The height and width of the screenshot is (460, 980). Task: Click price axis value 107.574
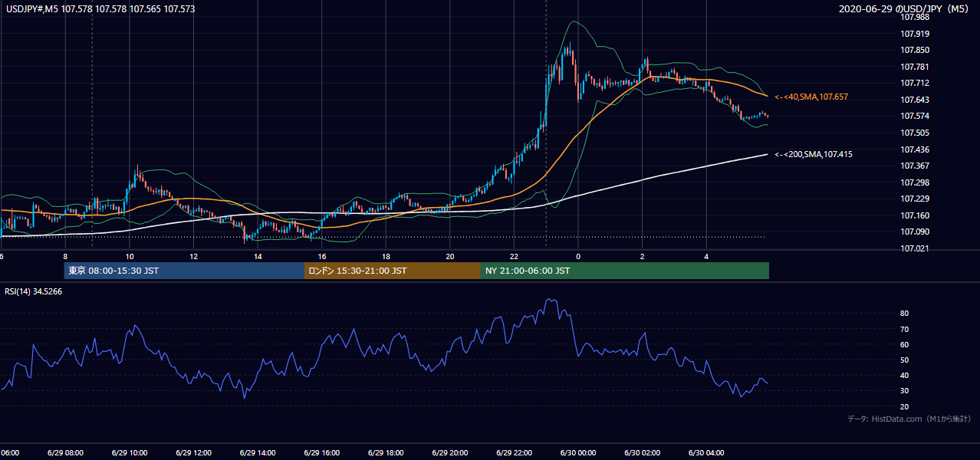click(x=915, y=116)
